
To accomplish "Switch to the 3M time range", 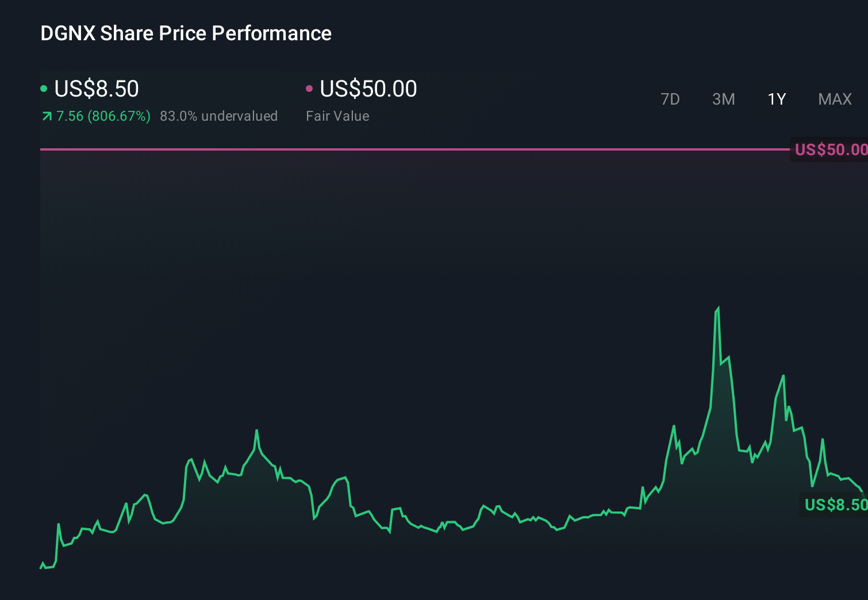I will (x=723, y=99).
